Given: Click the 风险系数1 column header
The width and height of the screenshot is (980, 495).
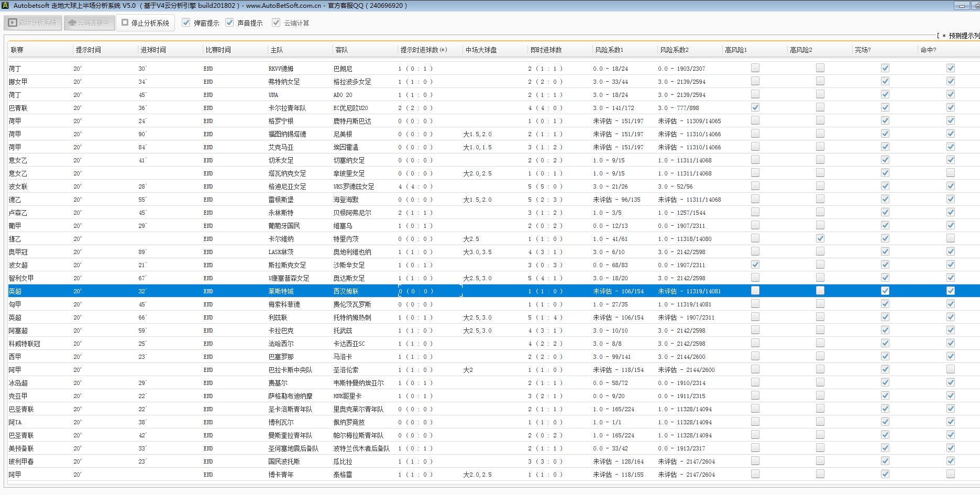Looking at the screenshot, I should (609, 50).
